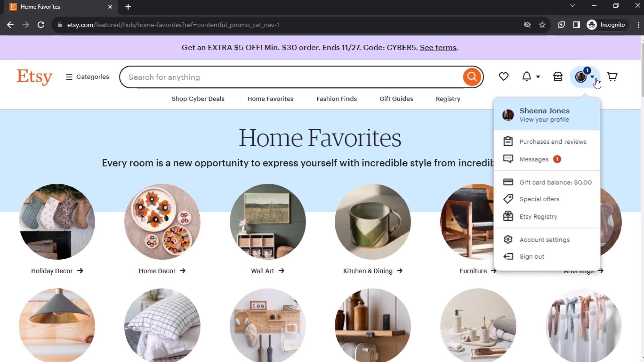Open the Categories hamburger menu
The image size is (644, 362).
[x=87, y=77]
